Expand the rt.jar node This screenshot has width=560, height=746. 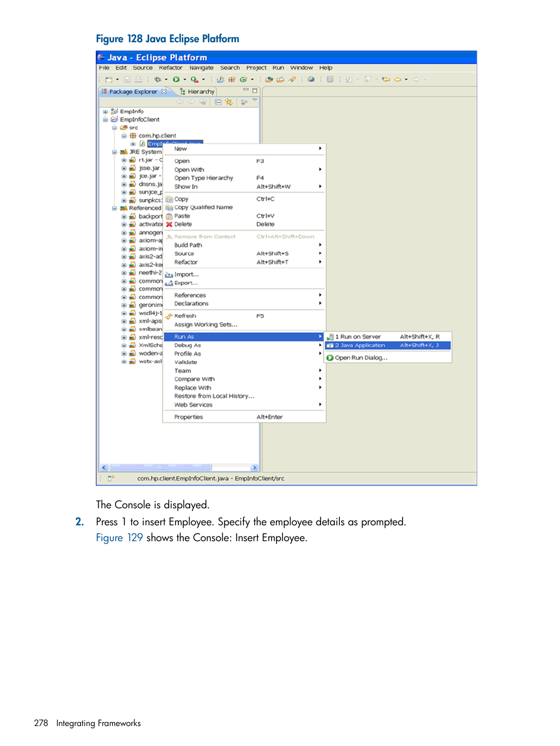[x=124, y=160]
